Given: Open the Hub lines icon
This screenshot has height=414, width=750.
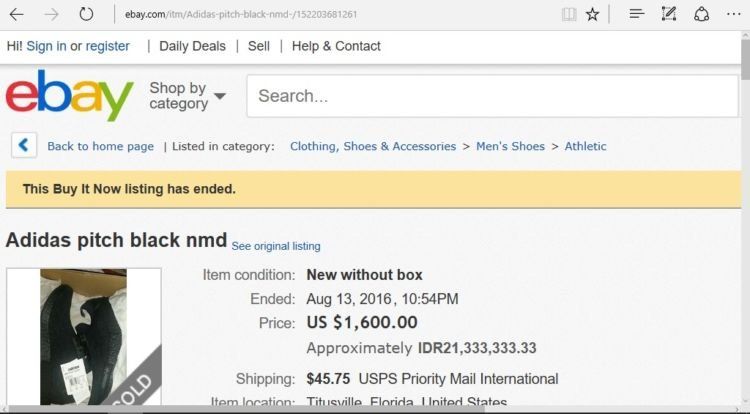Looking at the screenshot, I should tap(637, 14).
